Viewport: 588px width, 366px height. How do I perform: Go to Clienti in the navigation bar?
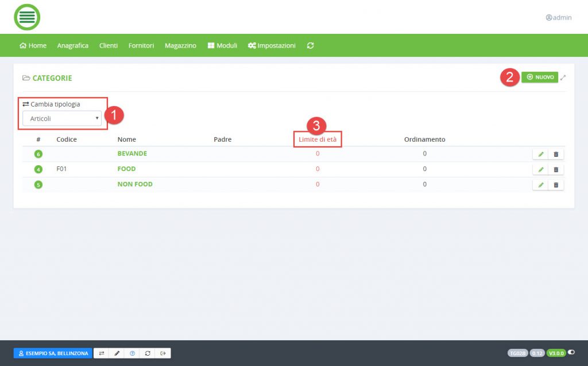click(109, 46)
